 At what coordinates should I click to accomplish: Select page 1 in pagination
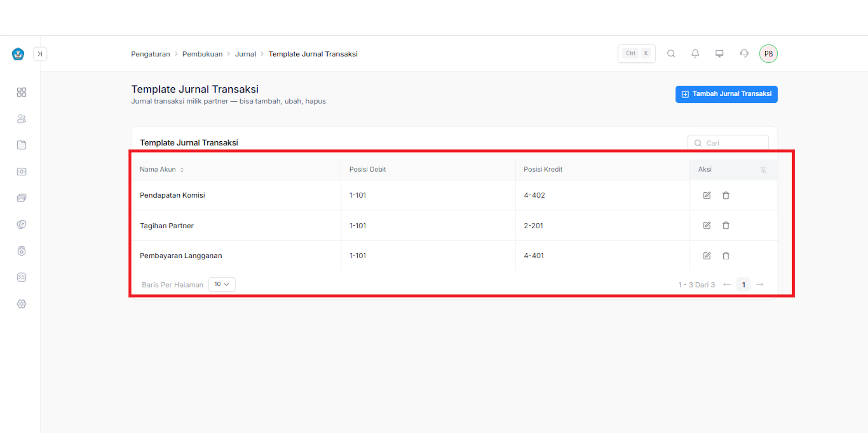pos(743,285)
